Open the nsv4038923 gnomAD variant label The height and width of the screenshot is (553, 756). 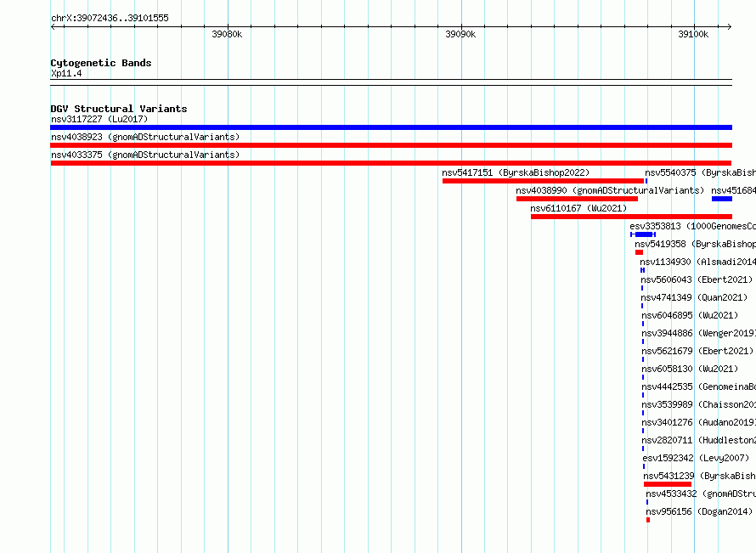click(145, 137)
